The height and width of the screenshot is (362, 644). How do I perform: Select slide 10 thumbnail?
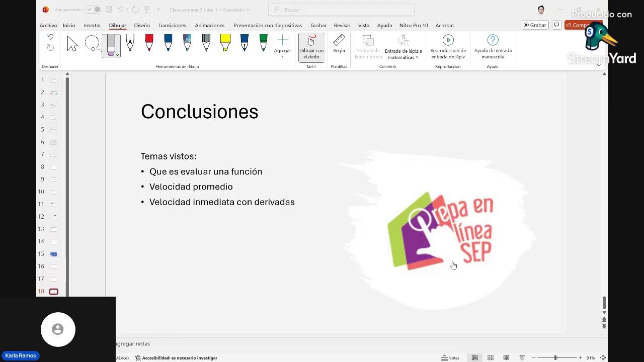click(54, 192)
